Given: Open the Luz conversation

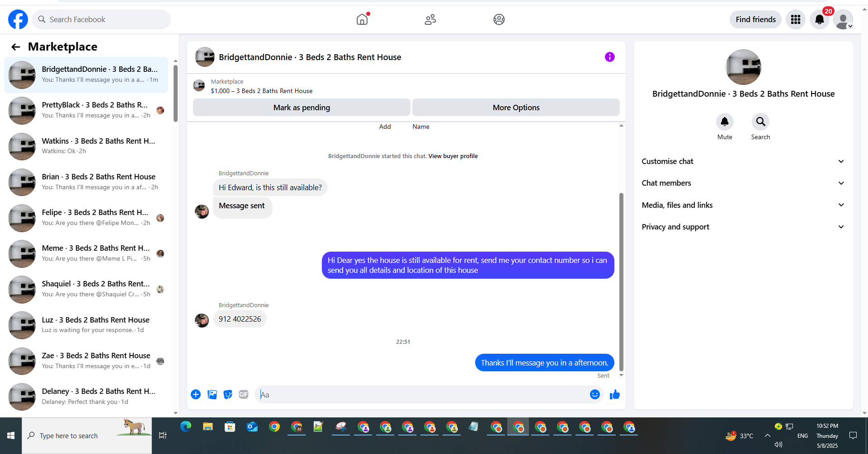Looking at the screenshot, I should pos(86,324).
